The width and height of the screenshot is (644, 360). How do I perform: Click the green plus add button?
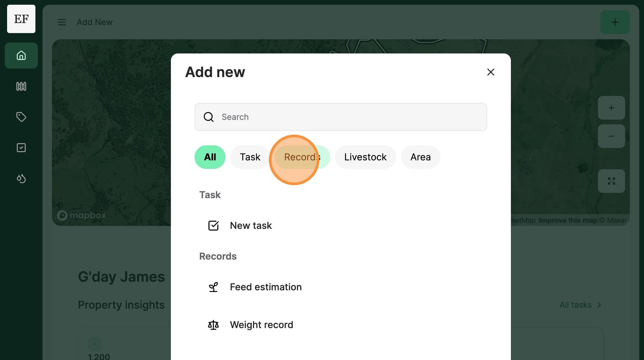pyautogui.click(x=615, y=22)
